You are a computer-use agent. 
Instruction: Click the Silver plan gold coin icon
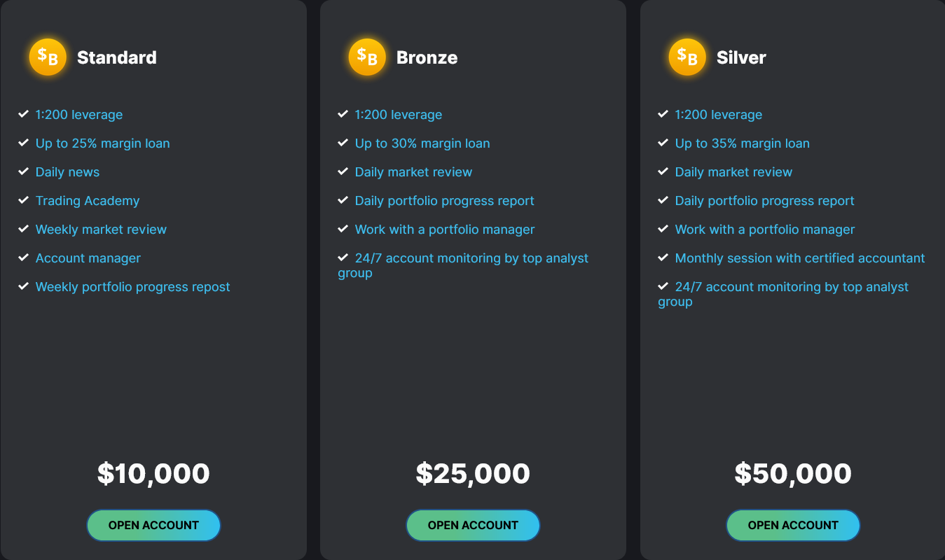687,57
